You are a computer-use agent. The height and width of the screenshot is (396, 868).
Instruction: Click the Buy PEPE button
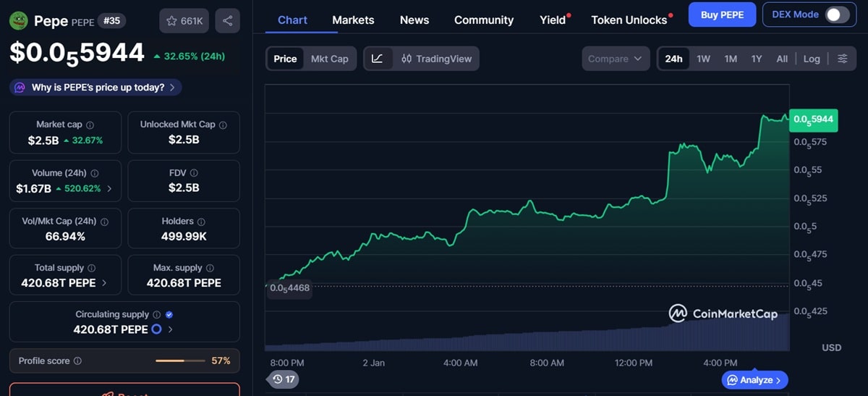coord(722,14)
